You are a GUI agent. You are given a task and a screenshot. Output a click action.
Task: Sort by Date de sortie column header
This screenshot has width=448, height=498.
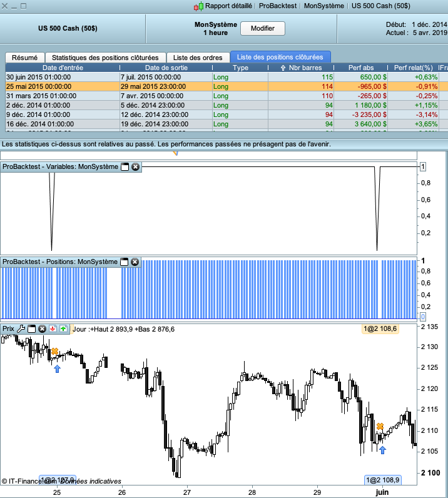pyautogui.click(x=166, y=68)
